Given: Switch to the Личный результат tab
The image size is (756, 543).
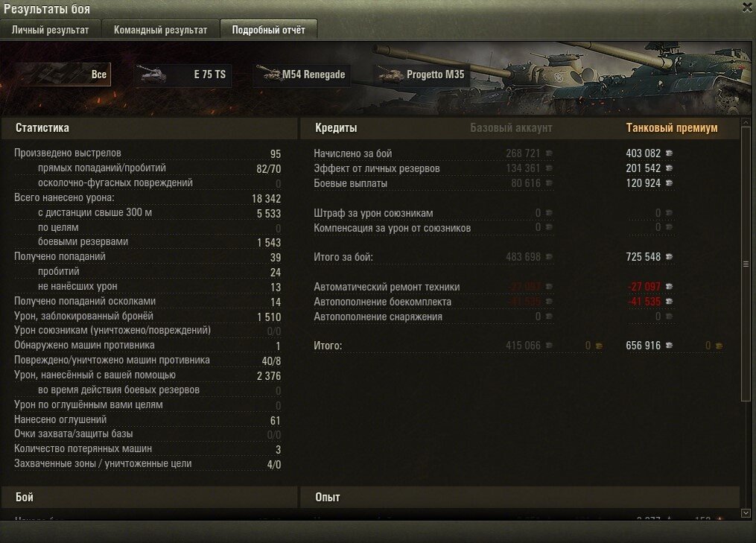Looking at the screenshot, I should [x=50, y=29].
